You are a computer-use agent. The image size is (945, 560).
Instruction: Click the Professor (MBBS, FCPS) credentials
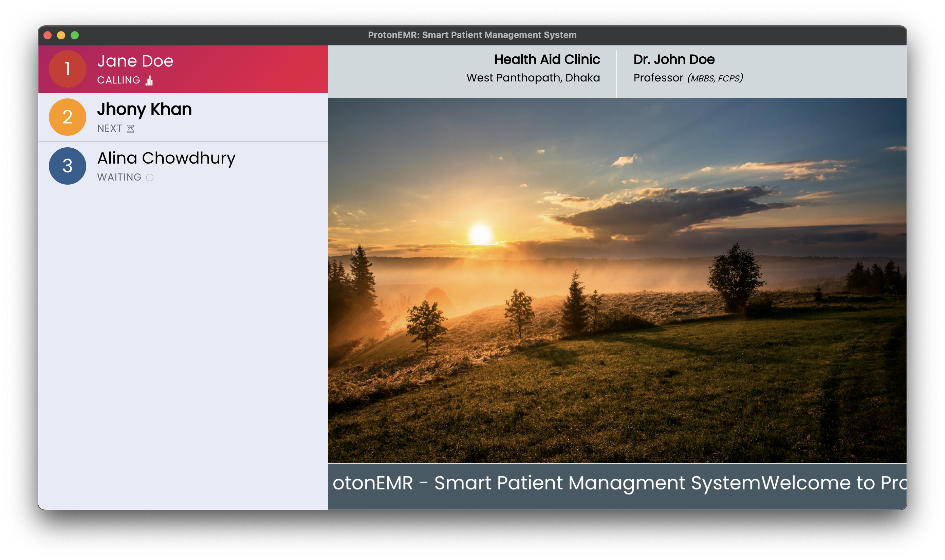point(688,79)
